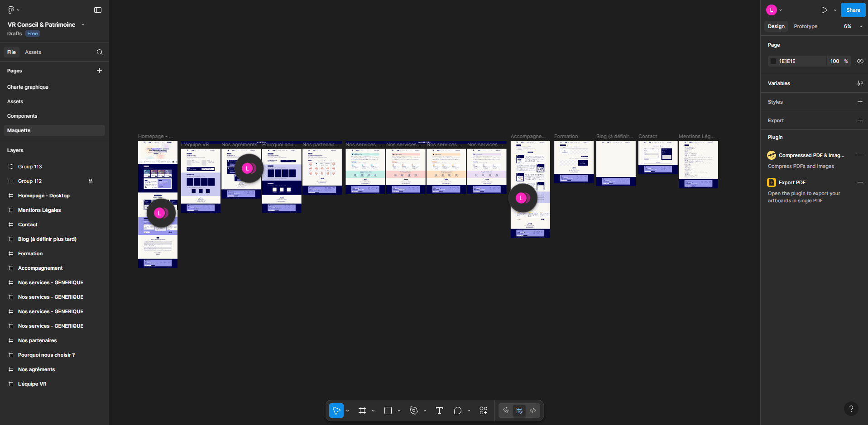The height and width of the screenshot is (425, 868).
Task: Select the Move tool in bottom toolbar
Action: (336, 411)
